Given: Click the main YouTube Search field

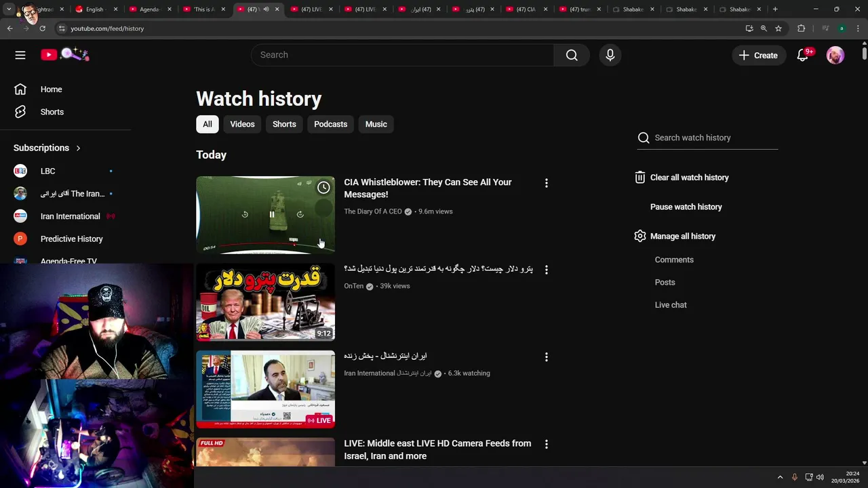Looking at the screenshot, I should click(403, 55).
